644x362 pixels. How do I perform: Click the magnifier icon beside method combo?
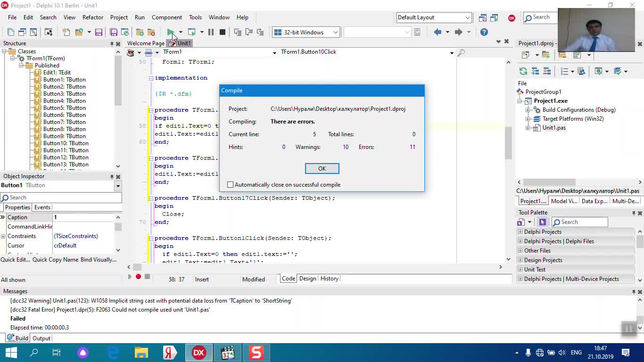click(461, 52)
